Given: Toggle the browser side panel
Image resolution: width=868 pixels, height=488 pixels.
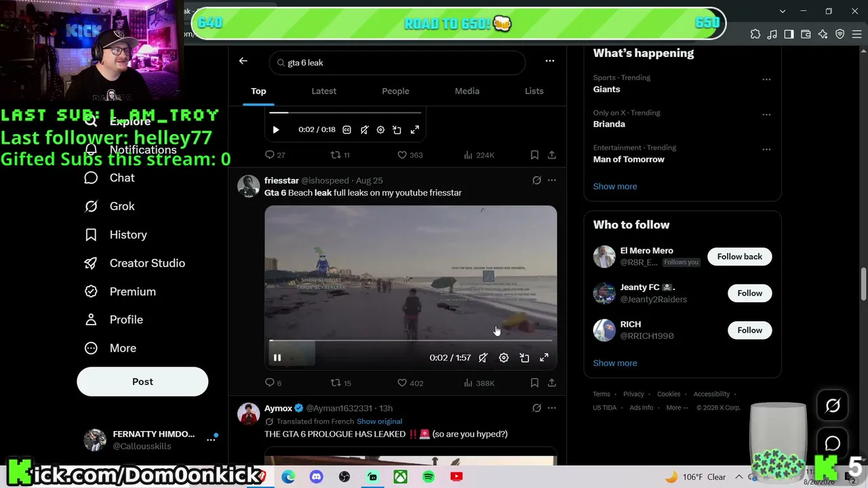Looking at the screenshot, I should point(789,35).
